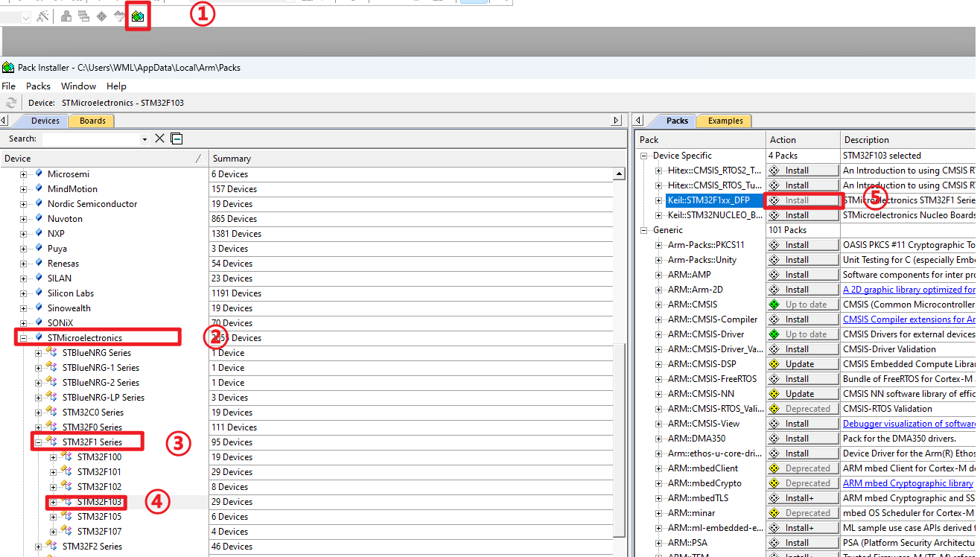Image resolution: width=980 pixels, height=557 pixels.
Task: Open the Packs menu
Action: (x=38, y=86)
